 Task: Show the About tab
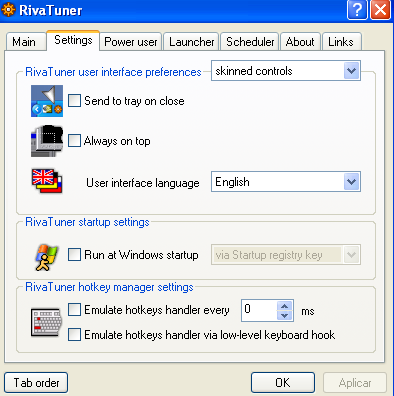(300, 42)
